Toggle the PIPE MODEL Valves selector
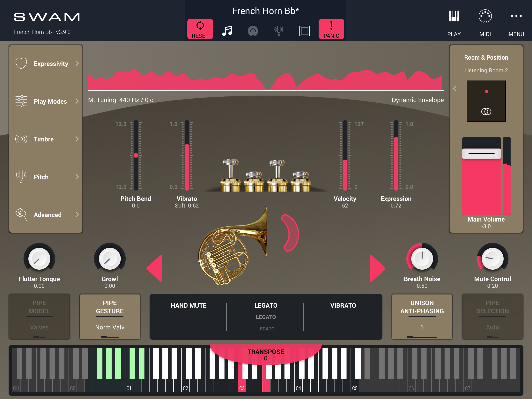 [x=39, y=316]
